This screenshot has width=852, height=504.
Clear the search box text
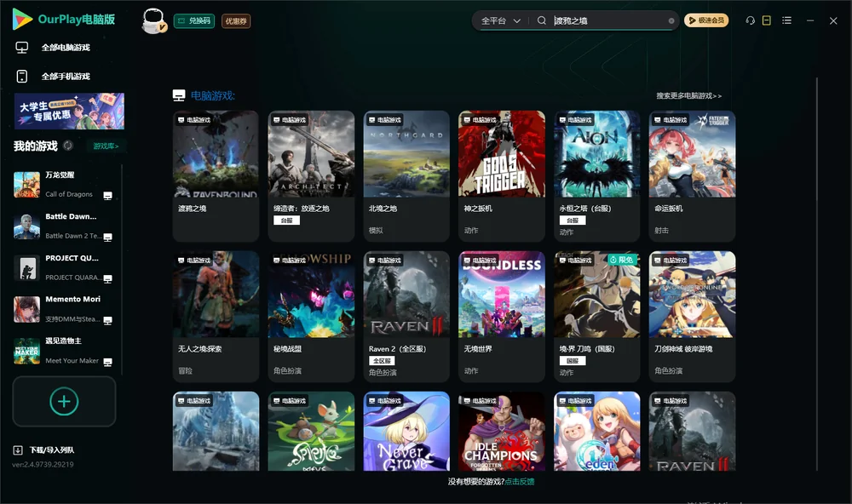(x=671, y=20)
